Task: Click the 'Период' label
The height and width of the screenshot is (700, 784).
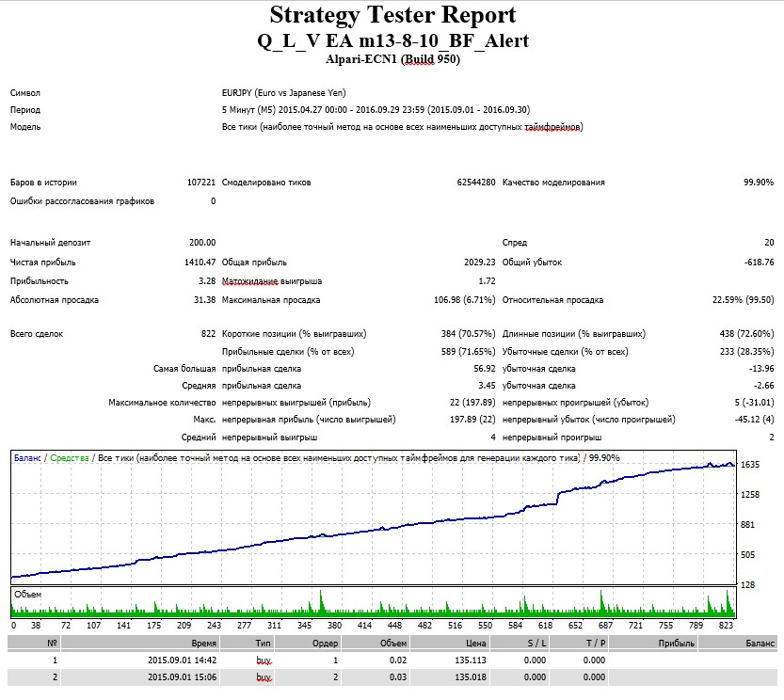Action: pos(25,109)
